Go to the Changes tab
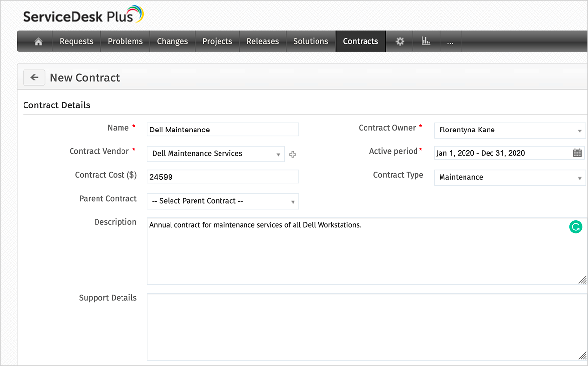The height and width of the screenshot is (366, 588). 172,42
